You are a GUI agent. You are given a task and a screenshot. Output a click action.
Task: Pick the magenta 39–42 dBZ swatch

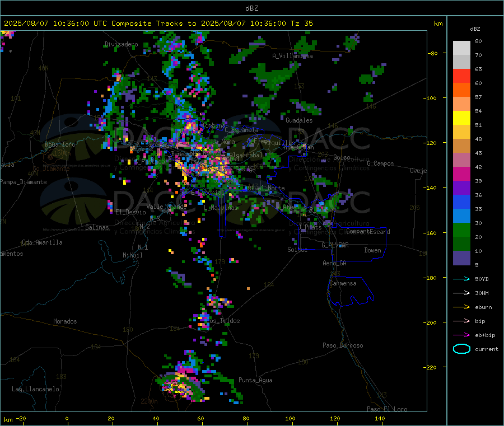coord(461,174)
